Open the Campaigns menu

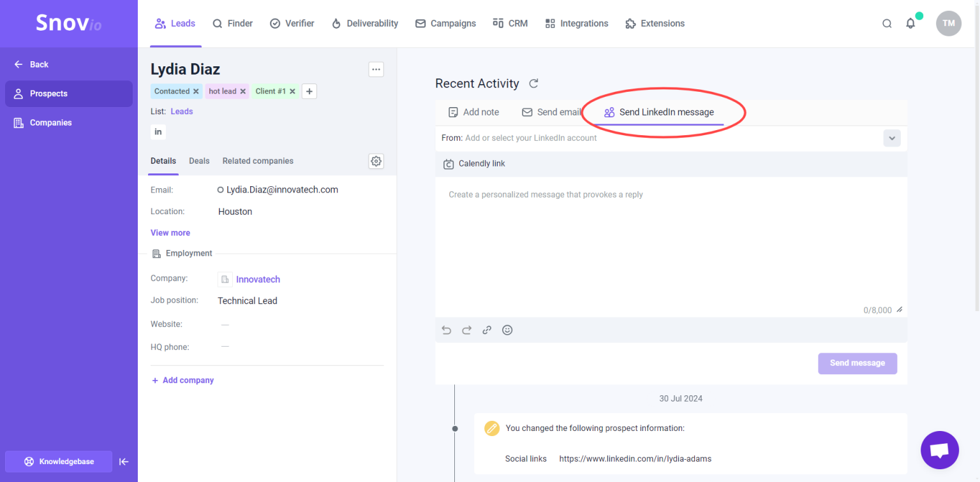[x=445, y=24]
